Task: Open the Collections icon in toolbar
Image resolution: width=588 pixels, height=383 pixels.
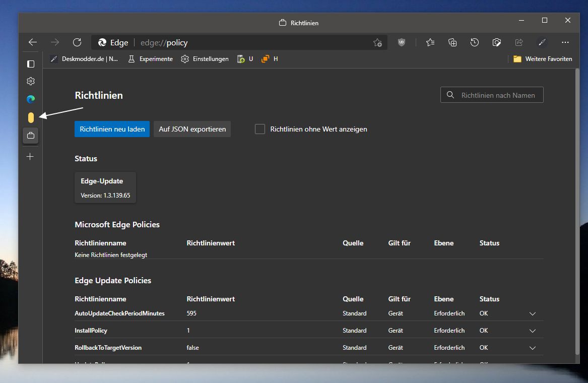Action: (452, 42)
